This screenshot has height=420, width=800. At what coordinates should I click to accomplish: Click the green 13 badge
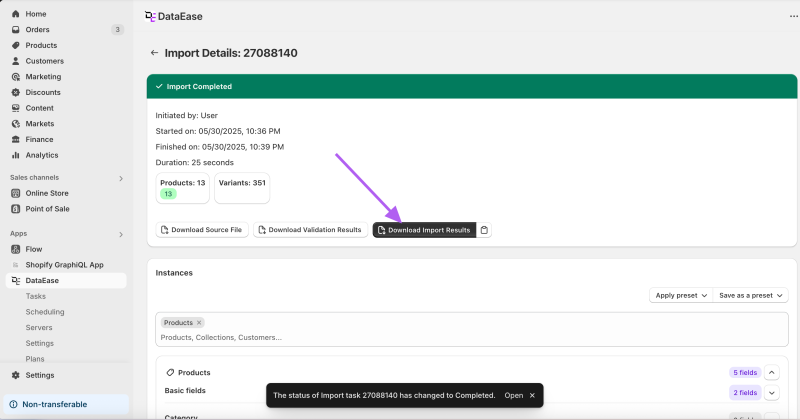pyautogui.click(x=168, y=194)
